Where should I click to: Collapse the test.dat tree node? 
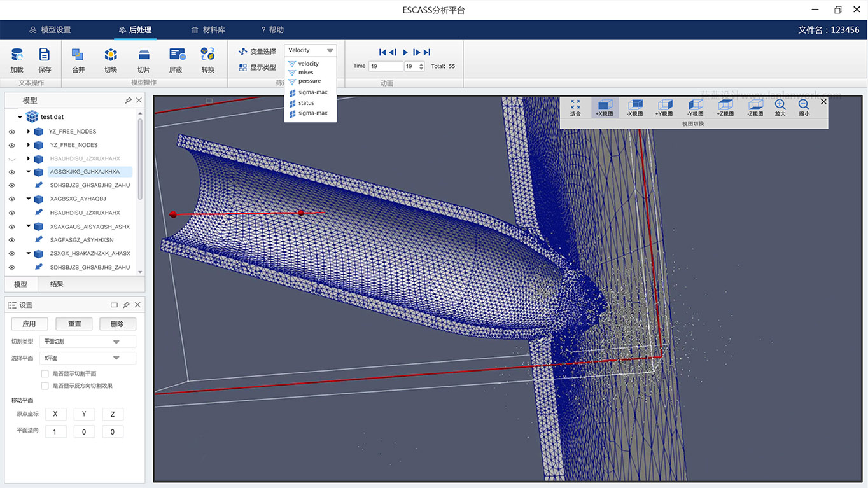20,117
